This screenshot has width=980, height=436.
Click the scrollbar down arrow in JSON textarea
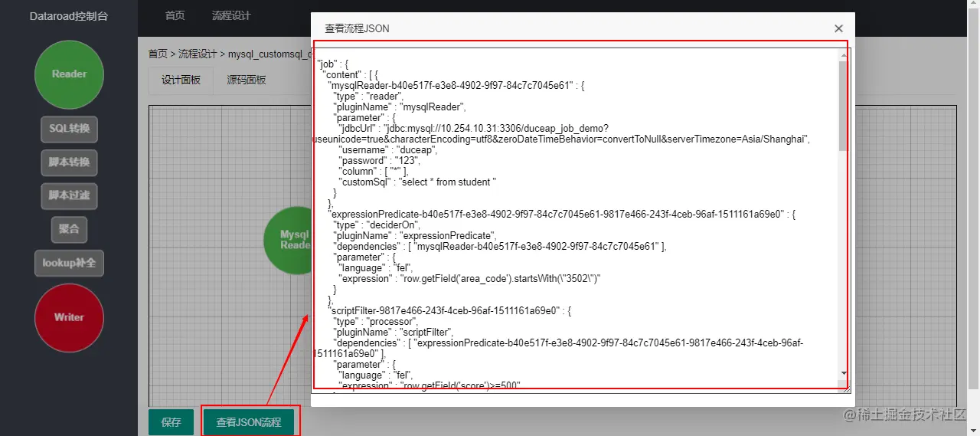[844, 373]
